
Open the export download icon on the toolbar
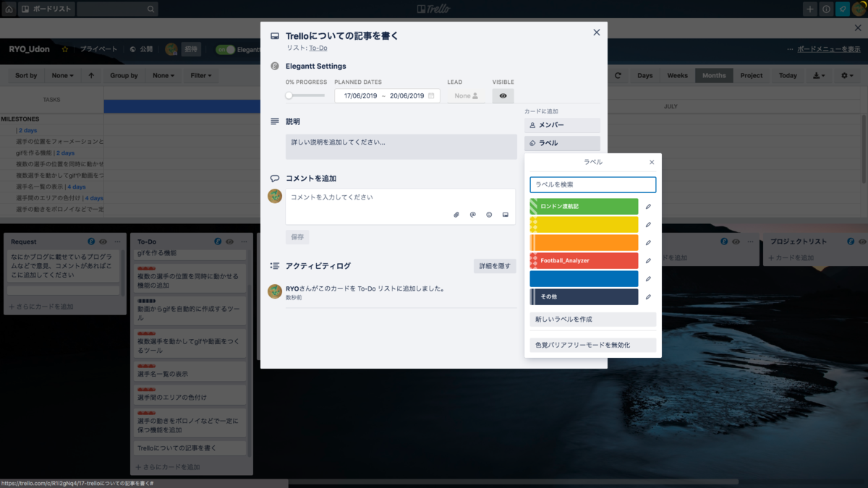(817, 75)
